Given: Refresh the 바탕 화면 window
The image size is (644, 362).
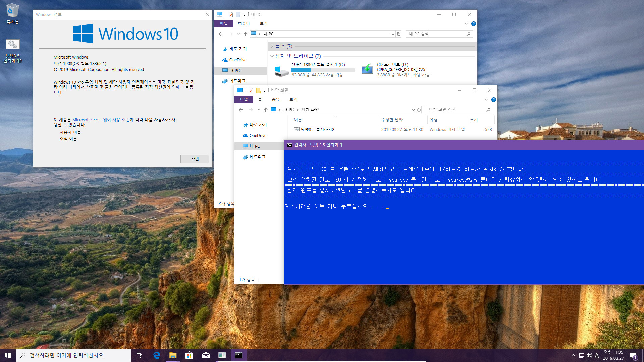Looking at the screenshot, I should (x=419, y=110).
